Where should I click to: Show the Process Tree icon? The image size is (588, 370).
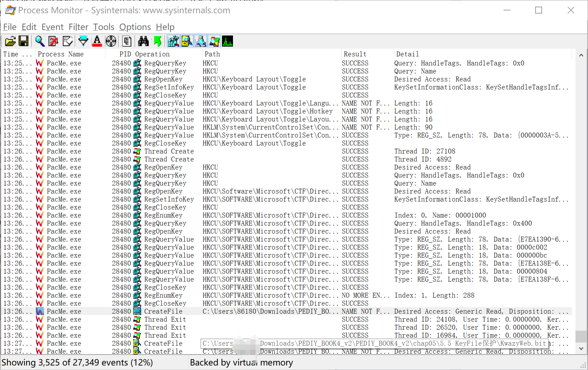127,41
